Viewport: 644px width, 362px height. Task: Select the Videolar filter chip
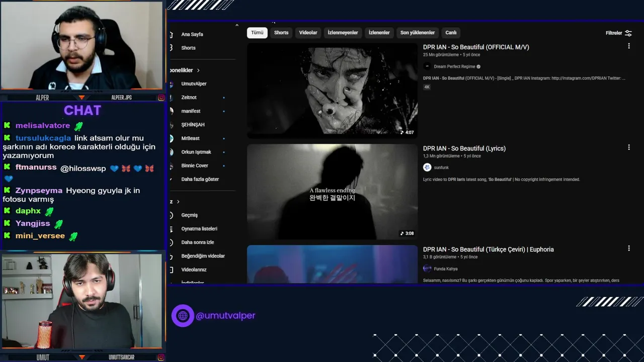pos(308,33)
